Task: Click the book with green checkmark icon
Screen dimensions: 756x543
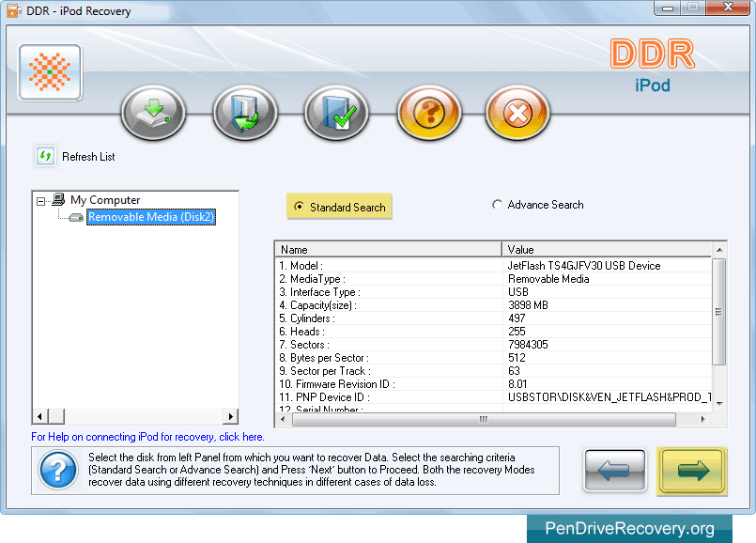Action: [336, 113]
